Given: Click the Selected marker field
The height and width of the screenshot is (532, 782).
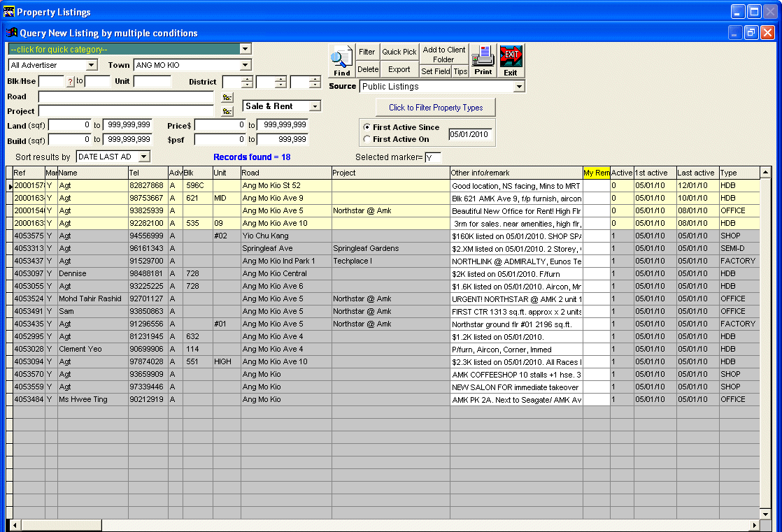Looking at the screenshot, I should point(433,157).
